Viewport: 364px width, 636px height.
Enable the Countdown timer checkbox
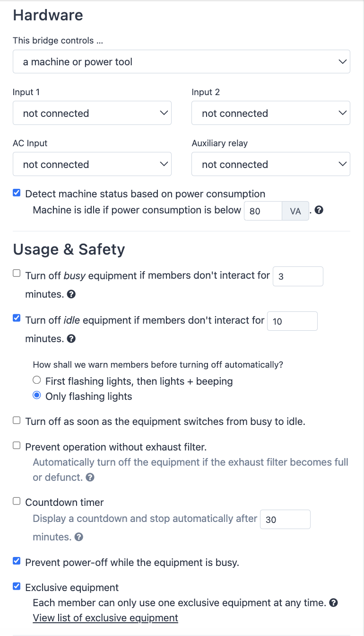click(x=17, y=501)
